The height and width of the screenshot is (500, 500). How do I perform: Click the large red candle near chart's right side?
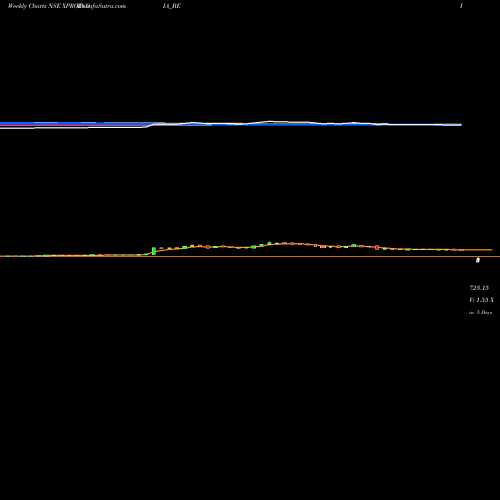click(x=377, y=247)
